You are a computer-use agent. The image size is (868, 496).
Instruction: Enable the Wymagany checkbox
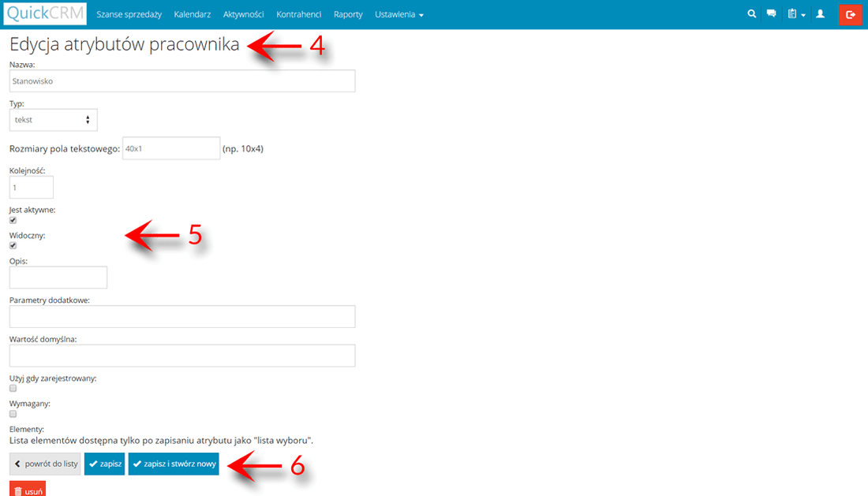click(13, 413)
